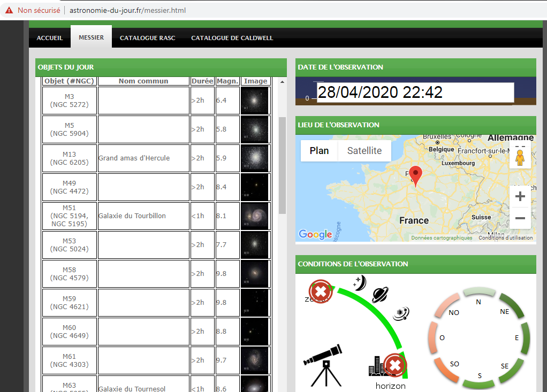Open the CATALOGUE RASC tab
Image resolution: width=547 pixels, height=392 pixels.
coord(148,38)
